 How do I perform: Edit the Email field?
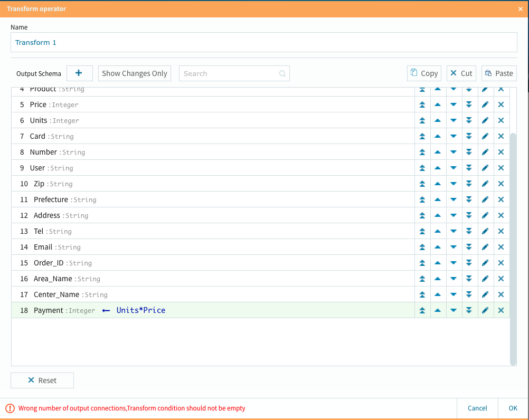coord(485,247)
